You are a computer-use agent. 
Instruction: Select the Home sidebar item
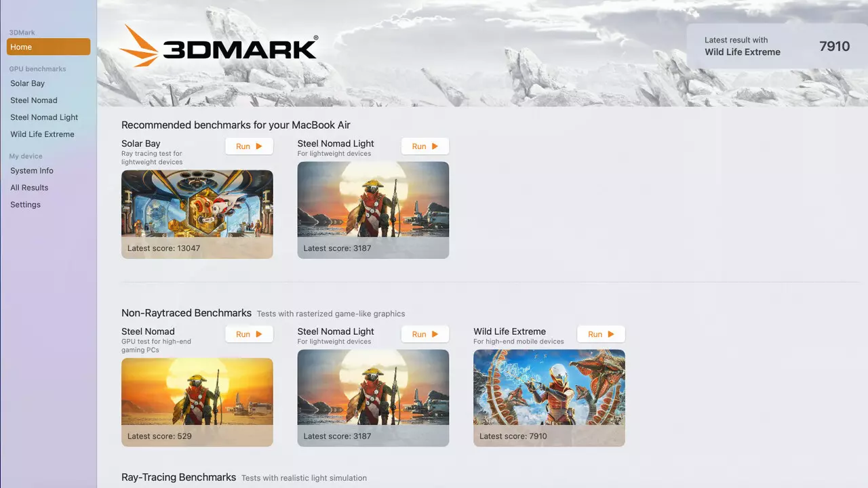[48, 47]
